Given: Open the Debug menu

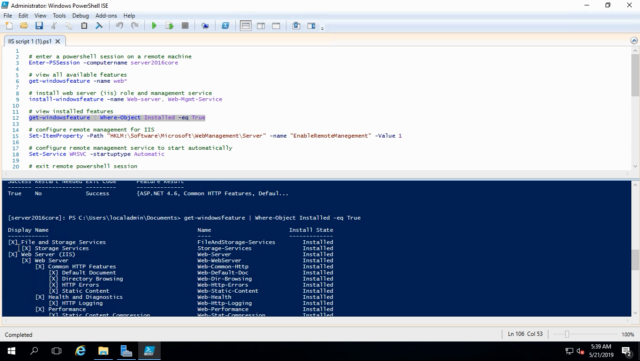Looking at the screenshot, I should [80, 16].
